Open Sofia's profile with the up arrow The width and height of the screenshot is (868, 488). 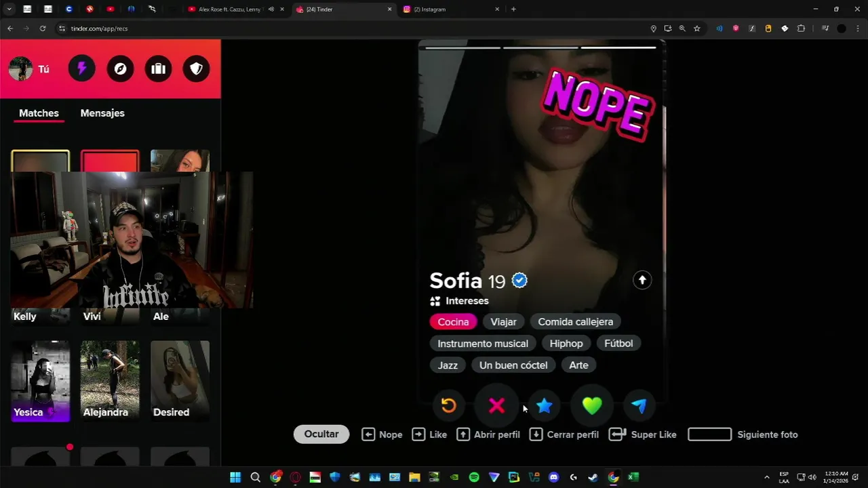click(x=642, y=280)
